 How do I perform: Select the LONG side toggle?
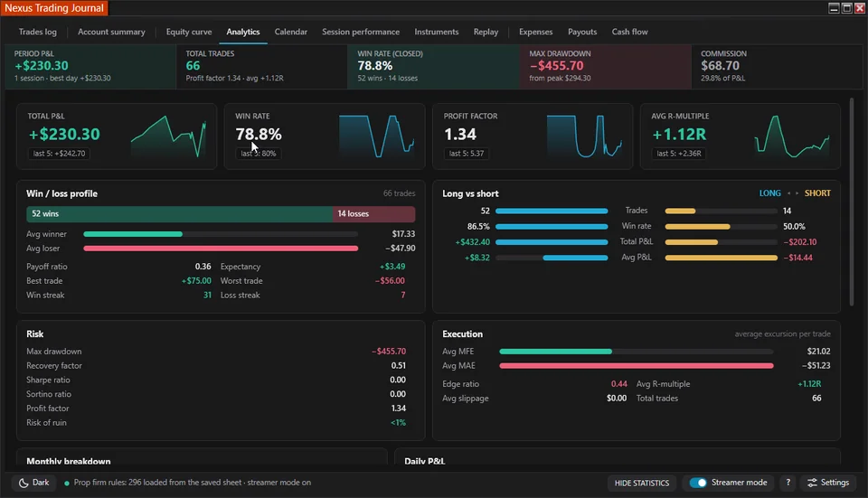pyautogui.click(x=769, y=193)
